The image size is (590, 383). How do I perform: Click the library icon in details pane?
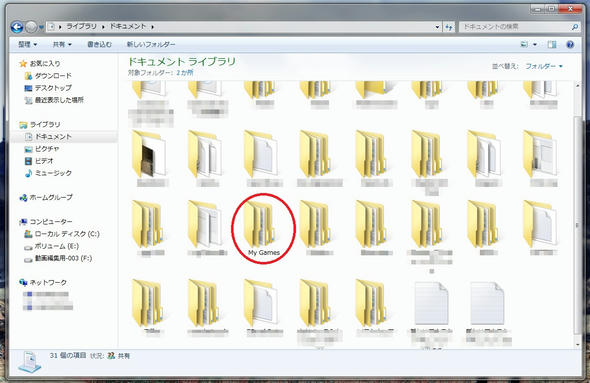click(x=29, y=362)
